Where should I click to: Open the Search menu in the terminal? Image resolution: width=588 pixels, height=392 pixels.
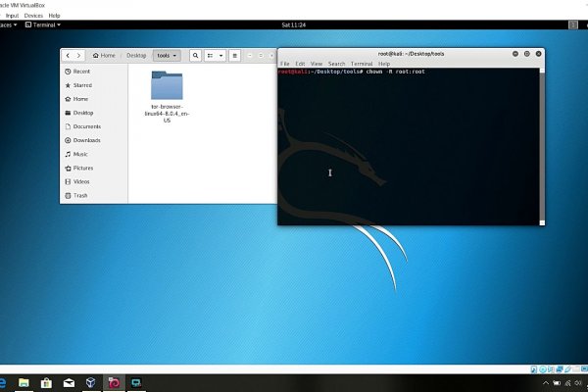pyautogui.click(x=336, y=64)
